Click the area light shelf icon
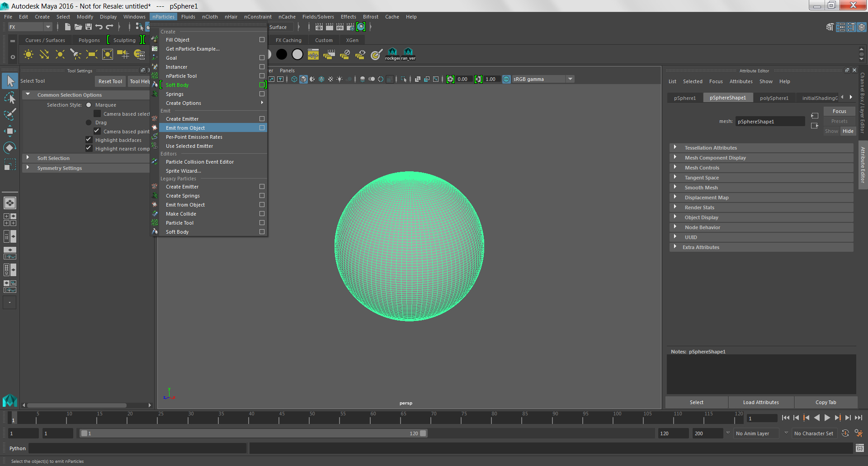Screen dimensions: 868x466 92,55
